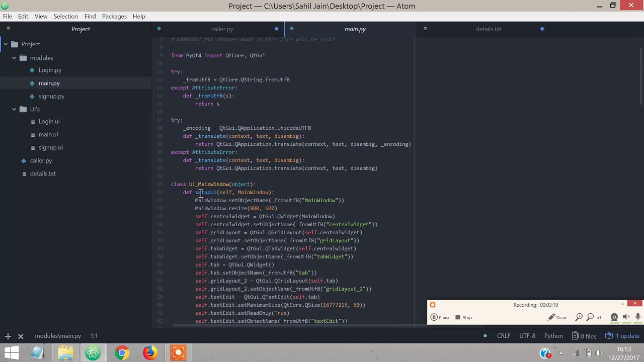Click the Project root folder icon
The image size is (644, 362).
(x=15, y=44)
